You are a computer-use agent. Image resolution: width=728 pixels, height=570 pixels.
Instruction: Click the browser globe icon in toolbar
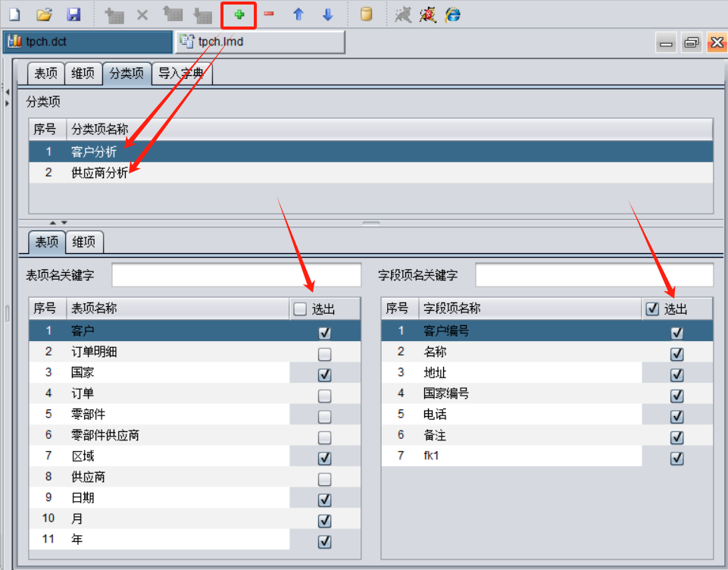(453, 14)
